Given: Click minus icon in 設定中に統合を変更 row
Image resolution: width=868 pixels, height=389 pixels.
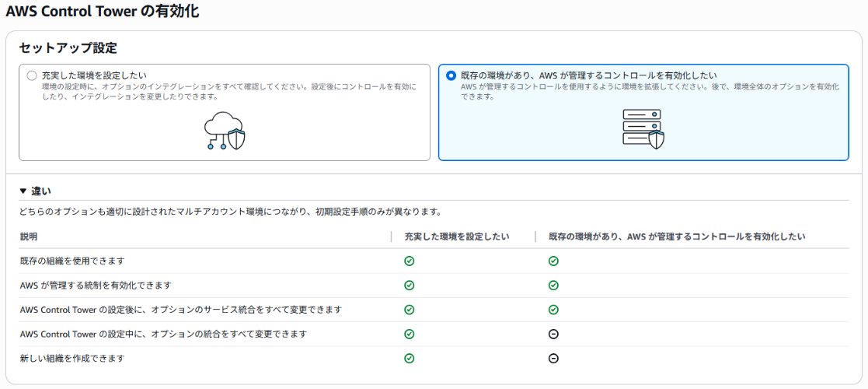Looking at the screenshot, I should click(x=553, y=334).
